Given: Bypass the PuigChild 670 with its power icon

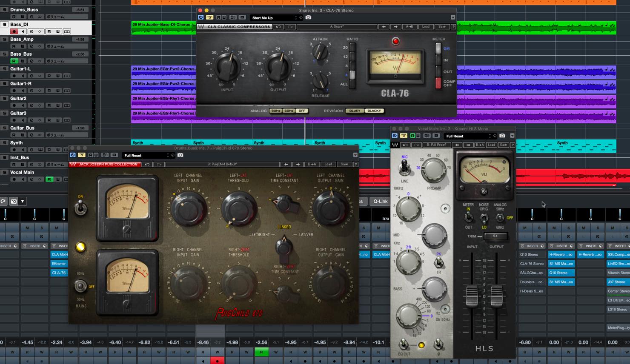Looking at the screenshot, I should [x=73, y=155].
